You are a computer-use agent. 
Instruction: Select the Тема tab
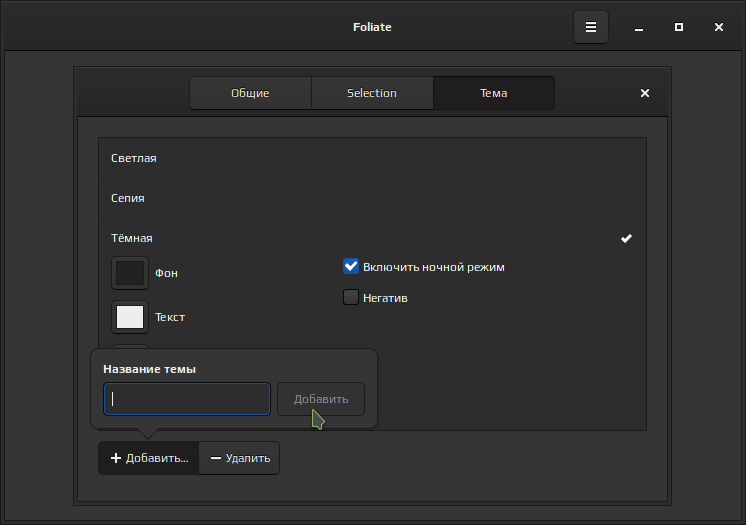493,93
